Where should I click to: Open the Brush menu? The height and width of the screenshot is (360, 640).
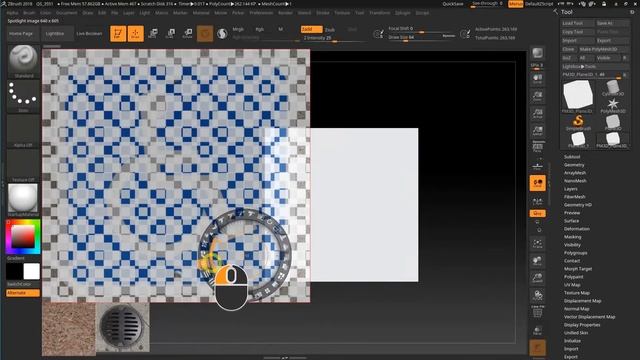(29, 13)
